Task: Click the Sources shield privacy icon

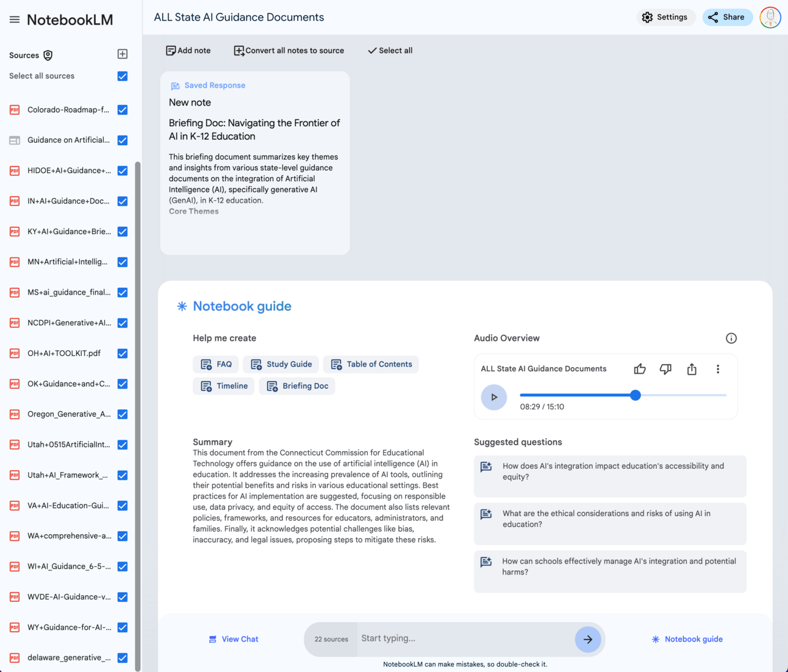Action: 48,55
